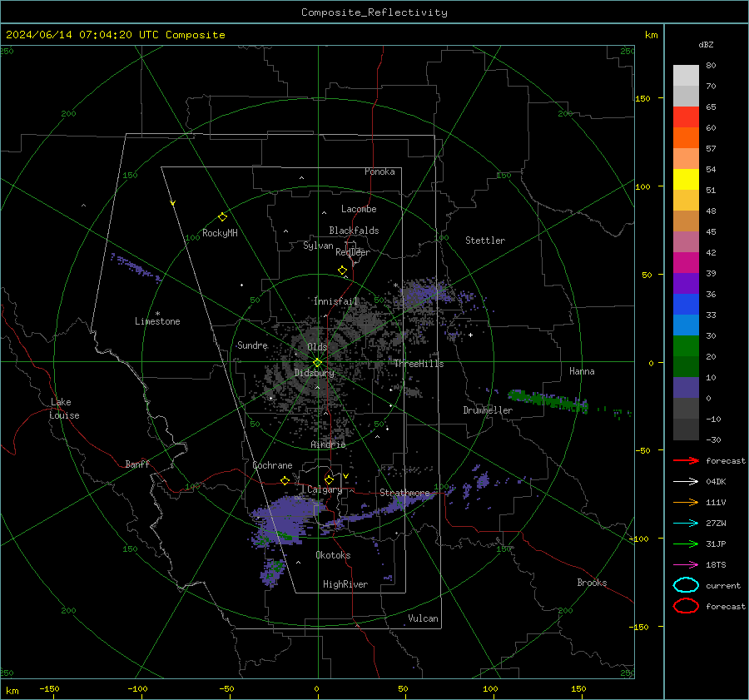Click the Banff label

137,464
